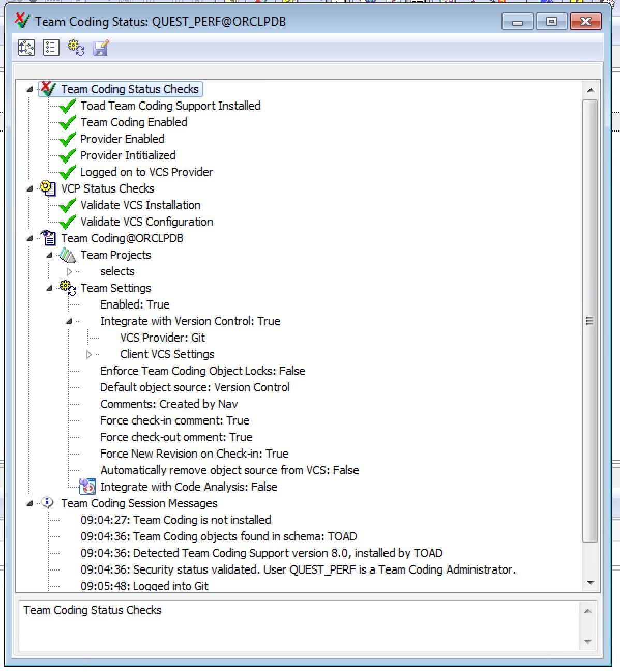Collapse the Team Coding Status Checks node
Viewport: 620px width, 672px height.
click(x=29, y=90)
